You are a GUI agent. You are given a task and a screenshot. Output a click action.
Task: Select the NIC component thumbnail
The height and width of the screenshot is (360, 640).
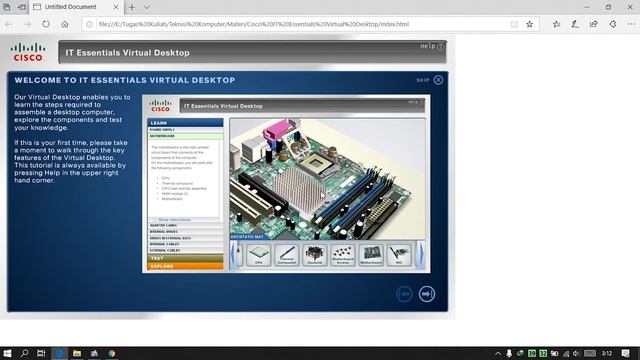point(399,255)
